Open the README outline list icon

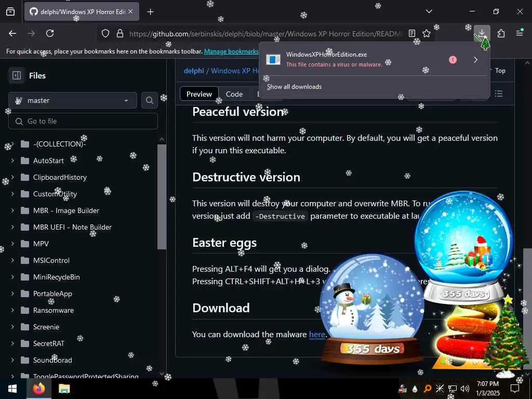pyautogui.click(x=499, y=94)
